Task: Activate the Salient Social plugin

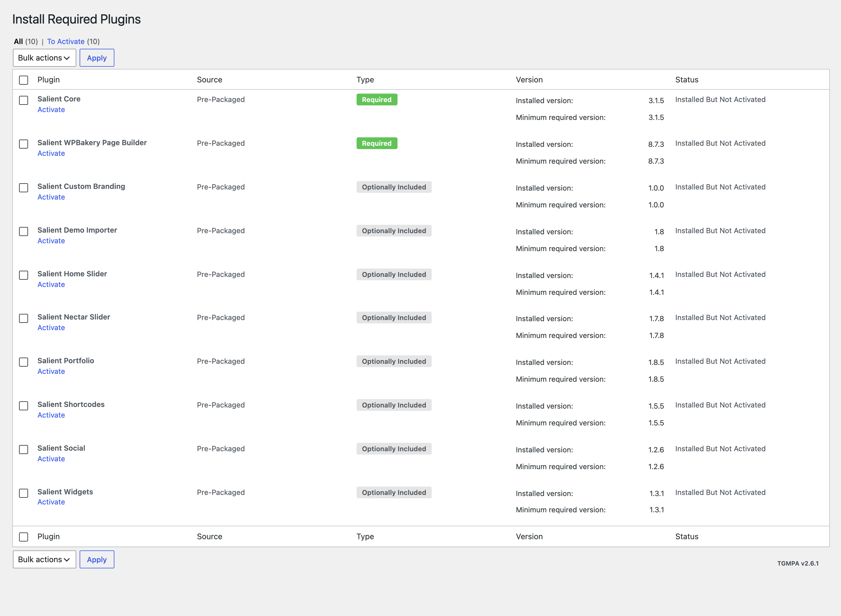Action: tap(51, 459)
